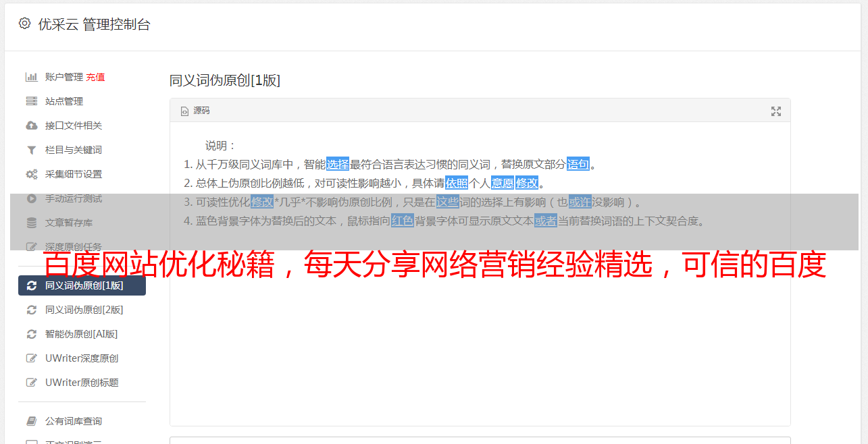
Task: Click the gear icon beside 优采云 管理控制台
Action: pos(25,24)
